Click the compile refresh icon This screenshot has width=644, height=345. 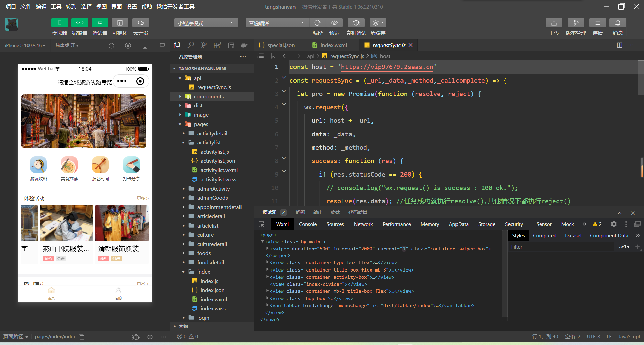pyautogui.click(x=317, y=23)
